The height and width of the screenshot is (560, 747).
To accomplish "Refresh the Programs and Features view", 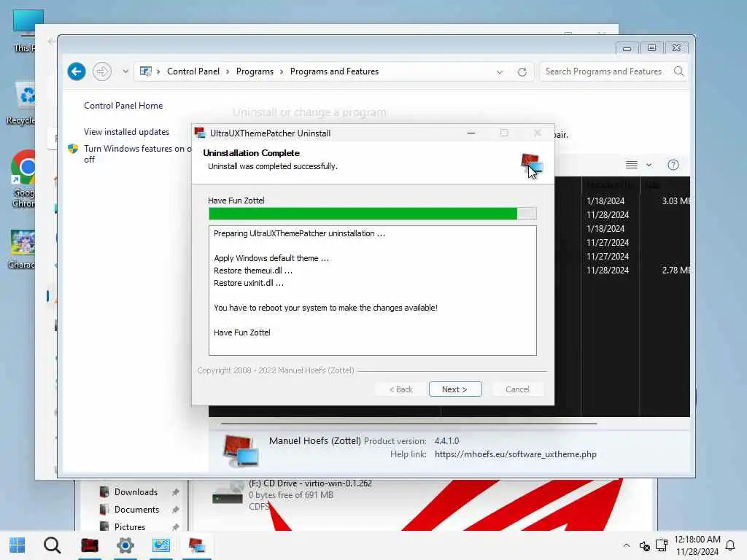I will coord(522,72).
